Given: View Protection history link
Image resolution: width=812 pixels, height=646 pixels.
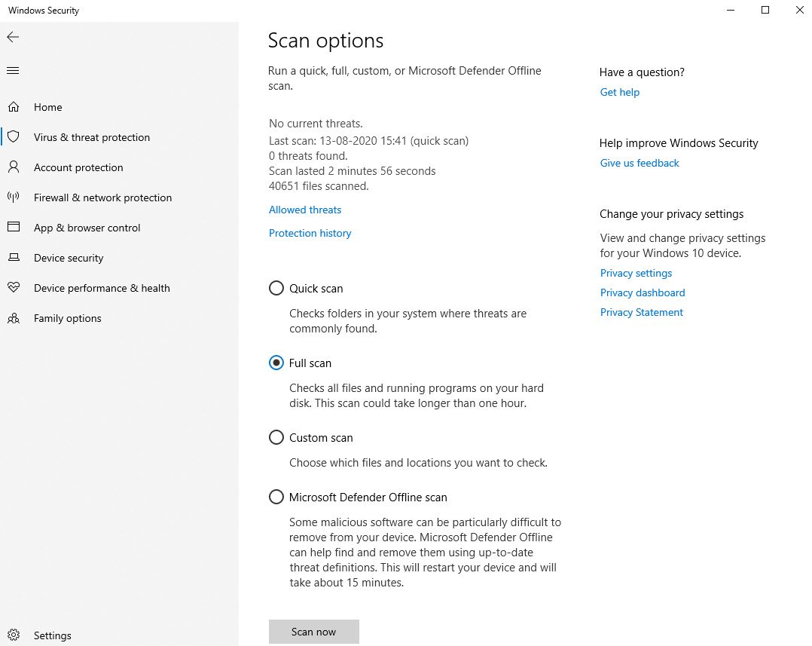Looking at the screenshot, I should tap(310, 234).
